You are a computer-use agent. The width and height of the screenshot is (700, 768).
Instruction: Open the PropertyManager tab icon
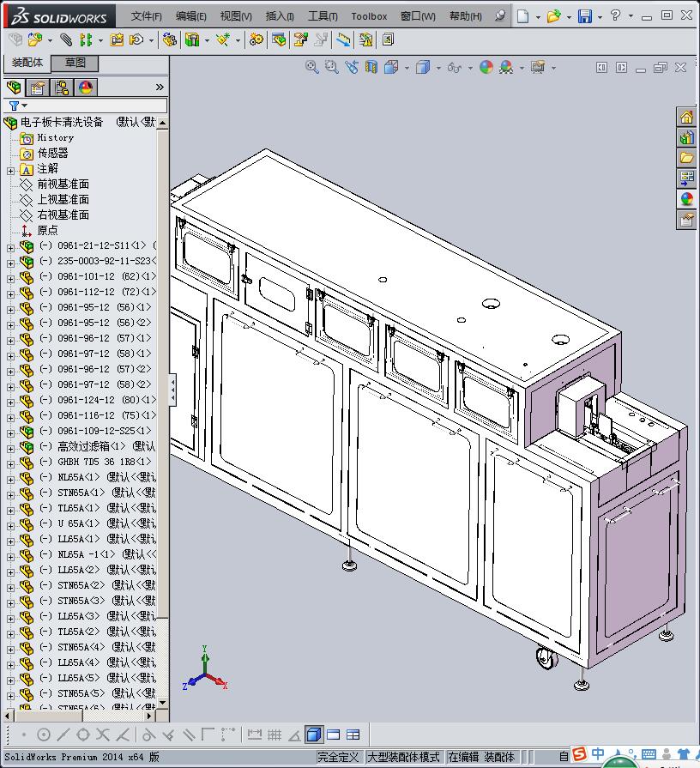pyautogui.click(x=38, y=88)
